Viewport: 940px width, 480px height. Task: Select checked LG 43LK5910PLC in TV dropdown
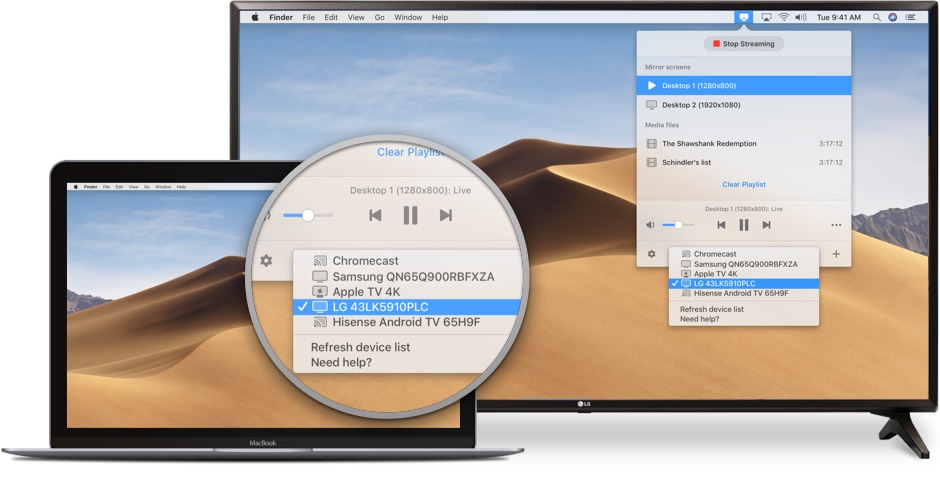point(743,283)
